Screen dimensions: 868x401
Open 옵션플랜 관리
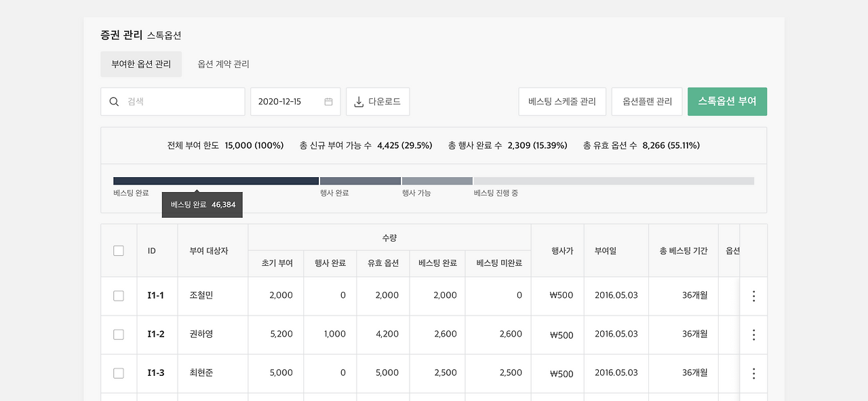tap(646, 101)
